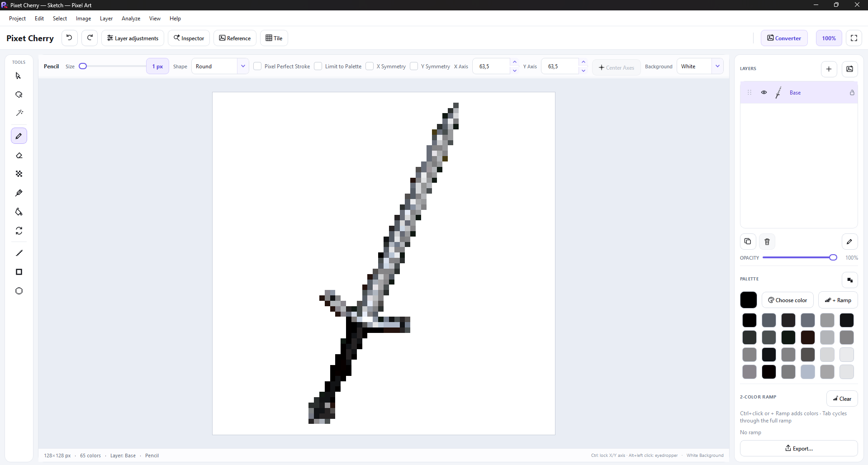Increase the X Axis stepper value
Viewport: 868px width, 465px height.
pos(515,62)
